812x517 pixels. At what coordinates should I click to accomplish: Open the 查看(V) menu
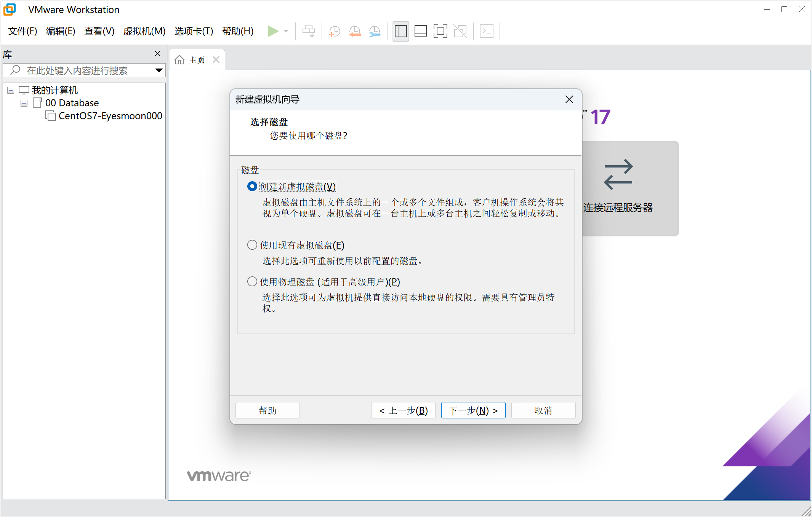click(99, 31)
